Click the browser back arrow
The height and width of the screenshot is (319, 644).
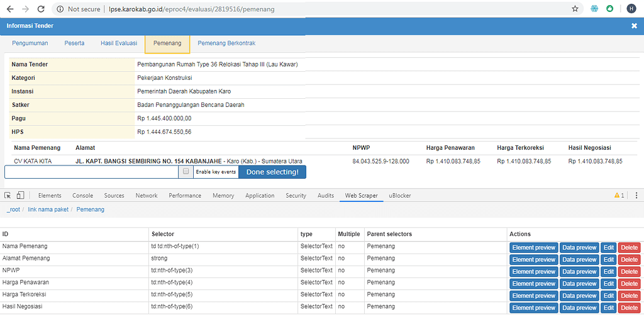[x=10, y=9]
